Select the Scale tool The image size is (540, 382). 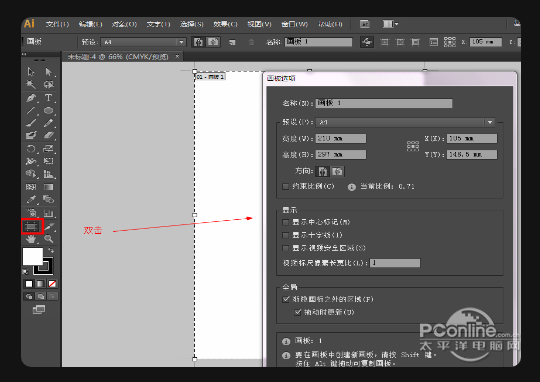tap(48, 149)
